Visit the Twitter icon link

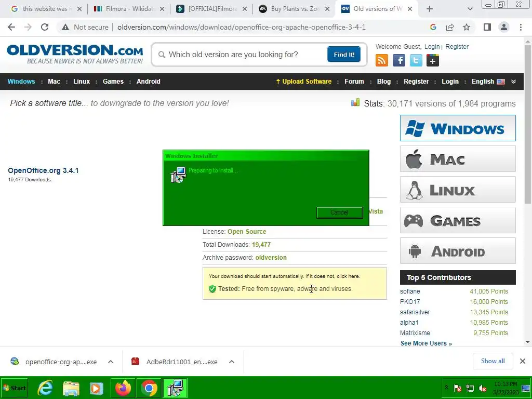(416, 60)
